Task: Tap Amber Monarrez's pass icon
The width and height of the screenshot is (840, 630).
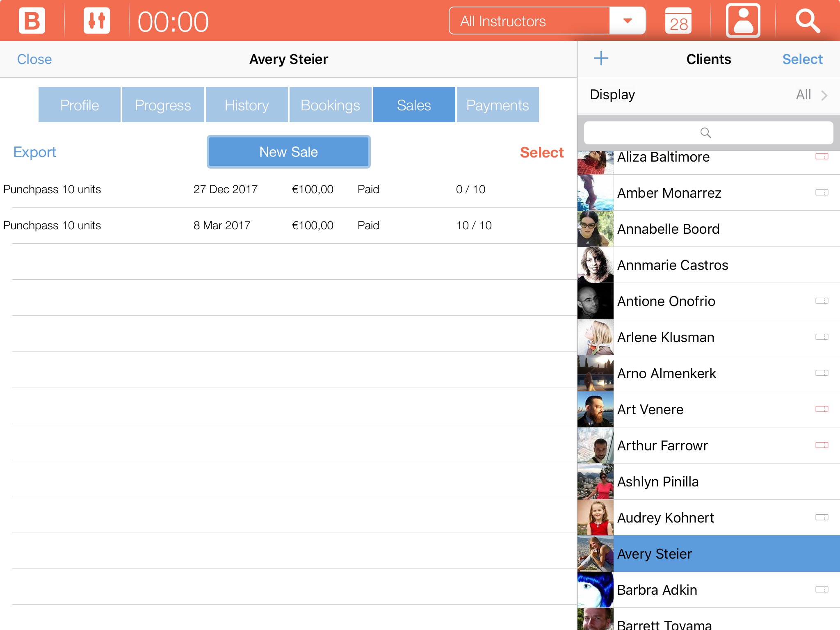Action: 822,192
